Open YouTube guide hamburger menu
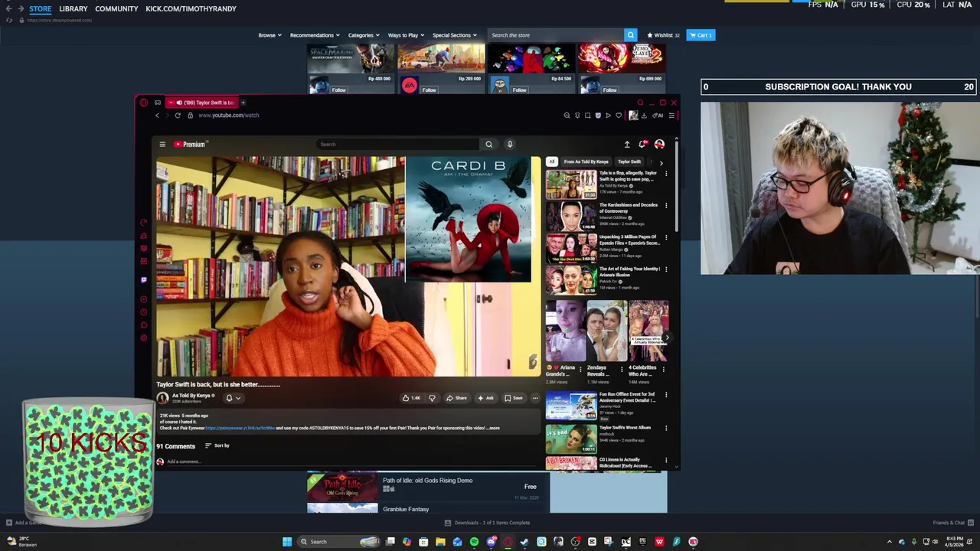 [162, 144]
